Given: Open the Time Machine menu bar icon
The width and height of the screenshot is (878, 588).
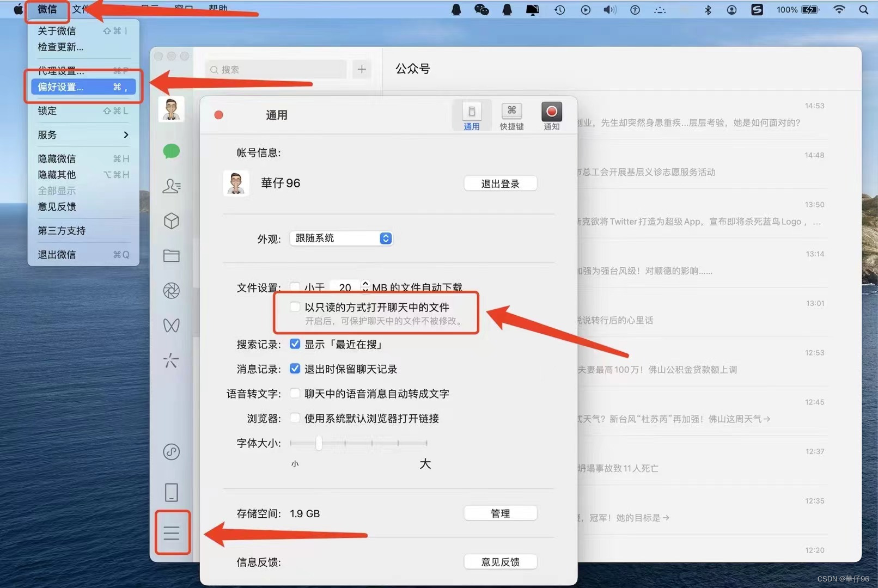Looking at the screenshot, I should tap(559, 9).
